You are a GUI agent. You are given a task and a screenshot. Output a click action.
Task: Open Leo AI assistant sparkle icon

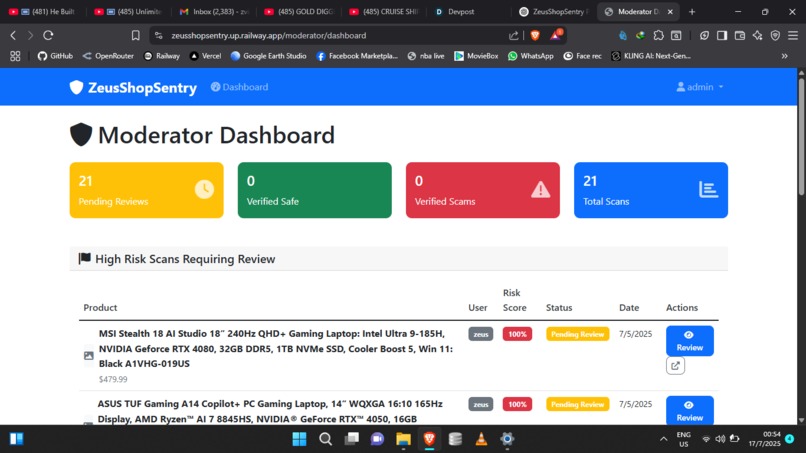(x=757, y=35)
